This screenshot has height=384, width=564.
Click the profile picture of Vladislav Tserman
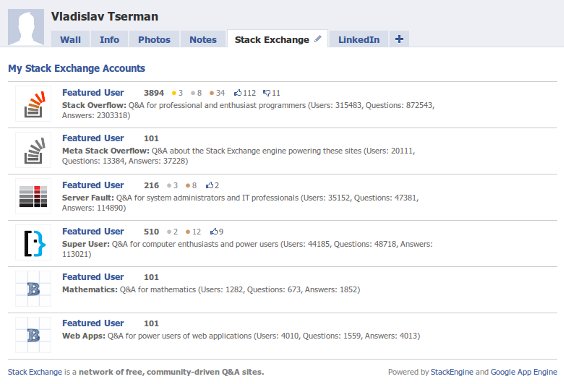(x=26, y=27)
